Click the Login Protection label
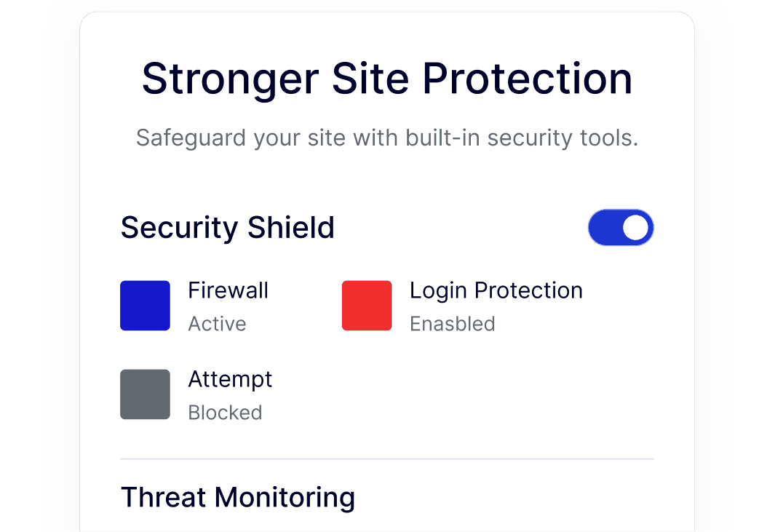The height and width of the screenshot is (532, 775). [496, 290]
